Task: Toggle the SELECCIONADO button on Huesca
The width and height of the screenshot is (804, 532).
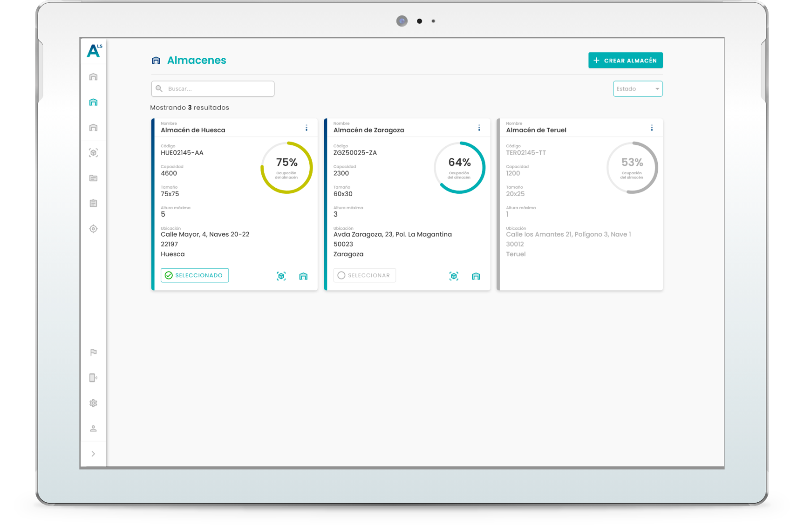Action: point(195,275)
